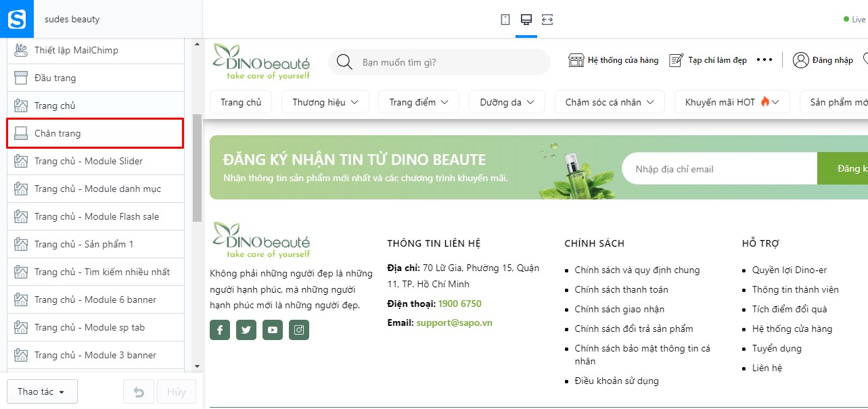
Task: Click the Đầu trang section icon
Action: point(21,78)
